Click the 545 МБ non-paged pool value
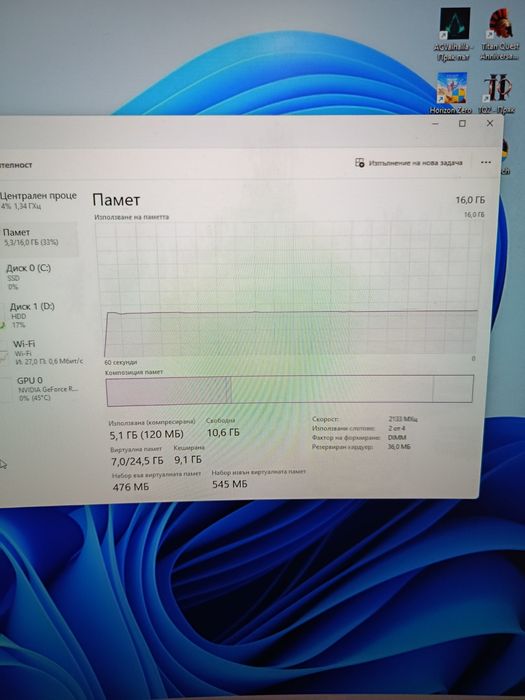Screen dimensions: 525x700 [229, 484]
